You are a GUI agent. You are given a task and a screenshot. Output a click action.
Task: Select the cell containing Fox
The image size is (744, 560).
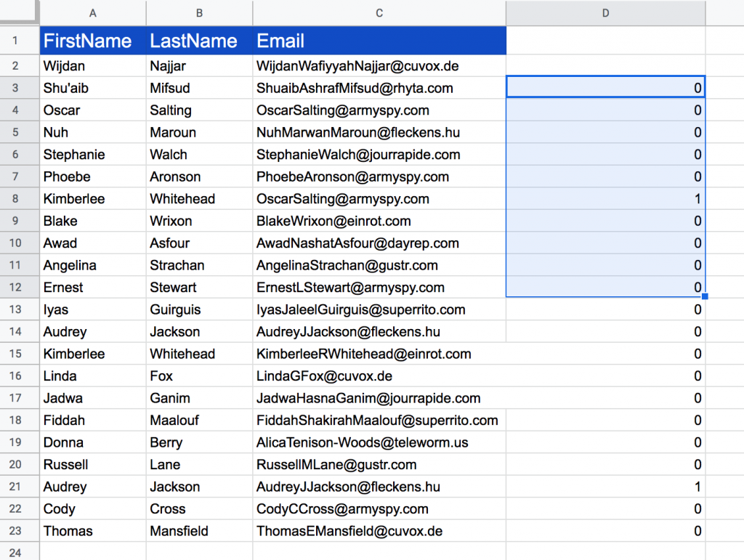[x=199, y=376]
